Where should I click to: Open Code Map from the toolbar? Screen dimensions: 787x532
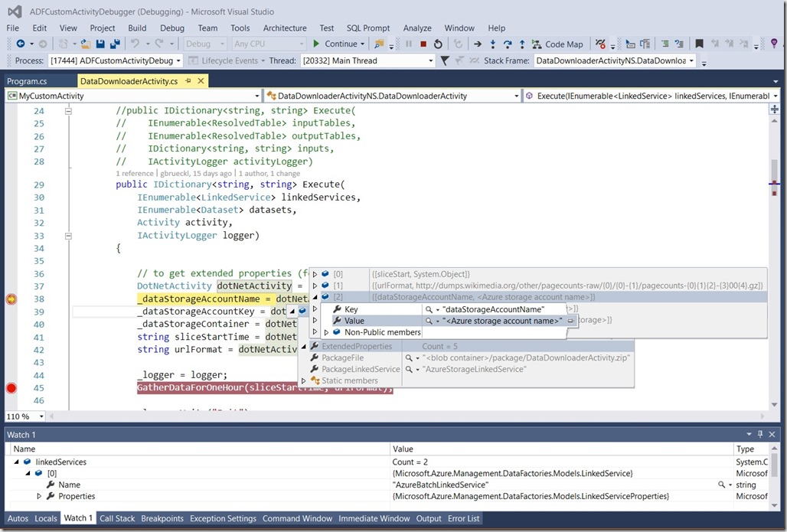pos(557,44)
